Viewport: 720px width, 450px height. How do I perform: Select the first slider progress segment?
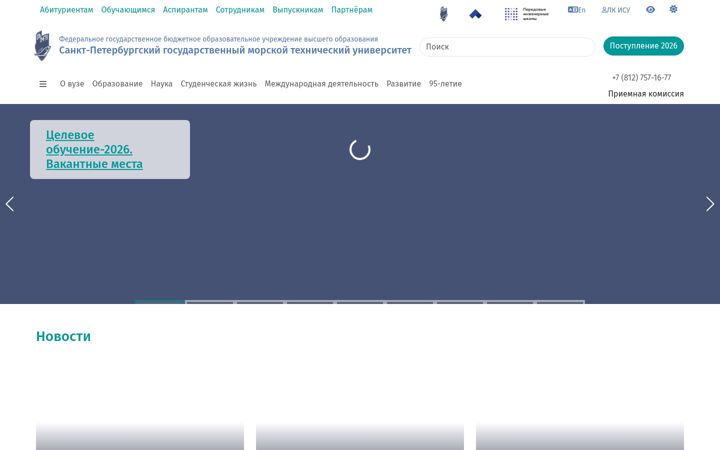pyautogui.click(x=160, y=302)
